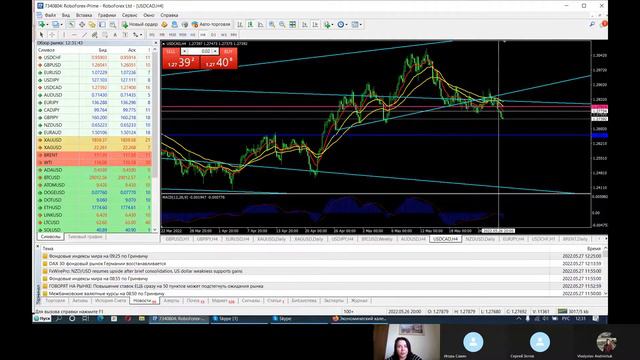This screenshot has width=640, height=360.
Task: Open the Файл menu
Action: click(x=50, y=15)
